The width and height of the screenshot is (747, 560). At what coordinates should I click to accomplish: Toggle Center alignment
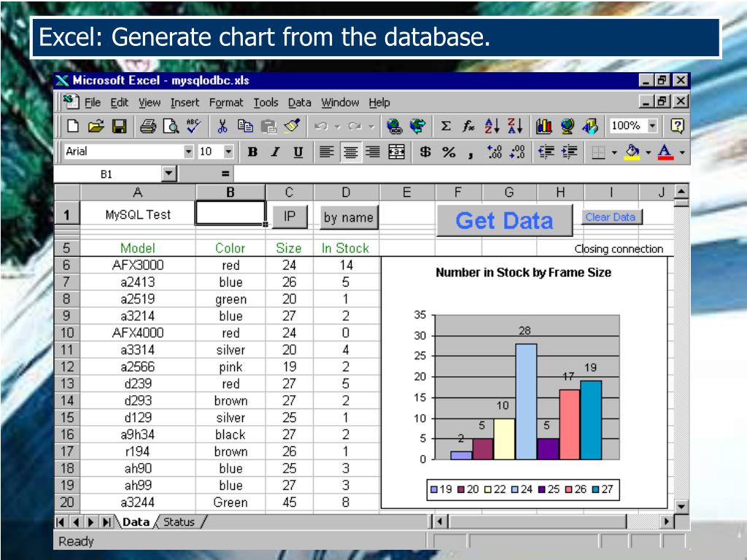click(x=351, y=152)
